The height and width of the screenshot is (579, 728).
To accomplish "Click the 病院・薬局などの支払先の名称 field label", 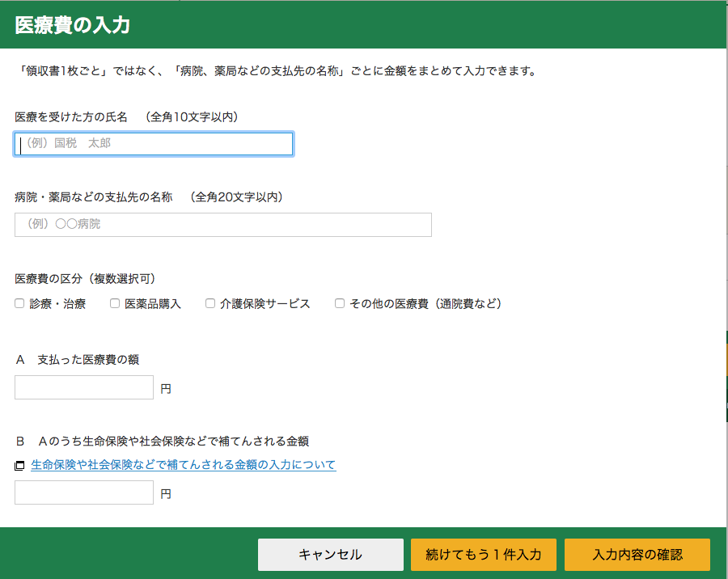I will click(94, 197).
